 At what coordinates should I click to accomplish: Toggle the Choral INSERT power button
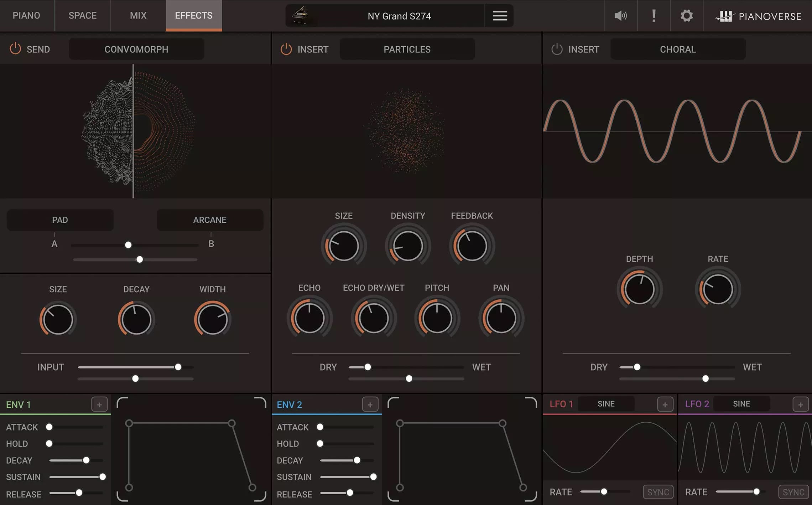click(557, 49)
